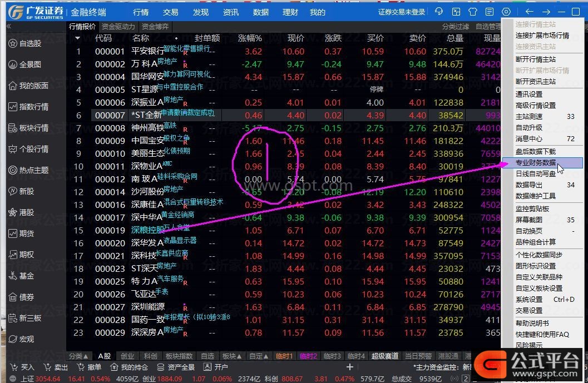Select the 创业 bottom tab
Viewport: 588px width, 383px height.
click(x=127, y=356)
